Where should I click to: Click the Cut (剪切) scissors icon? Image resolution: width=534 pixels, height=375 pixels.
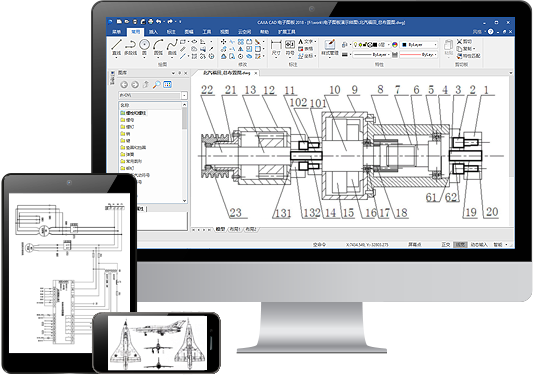(459, 41)
